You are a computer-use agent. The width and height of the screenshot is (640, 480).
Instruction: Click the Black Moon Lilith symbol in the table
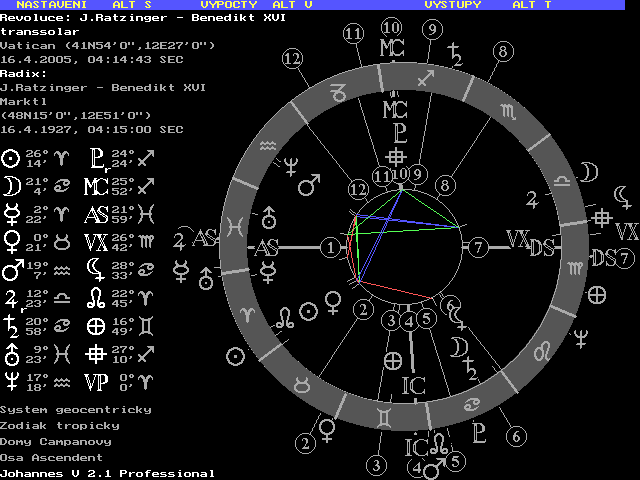(97, 268)
